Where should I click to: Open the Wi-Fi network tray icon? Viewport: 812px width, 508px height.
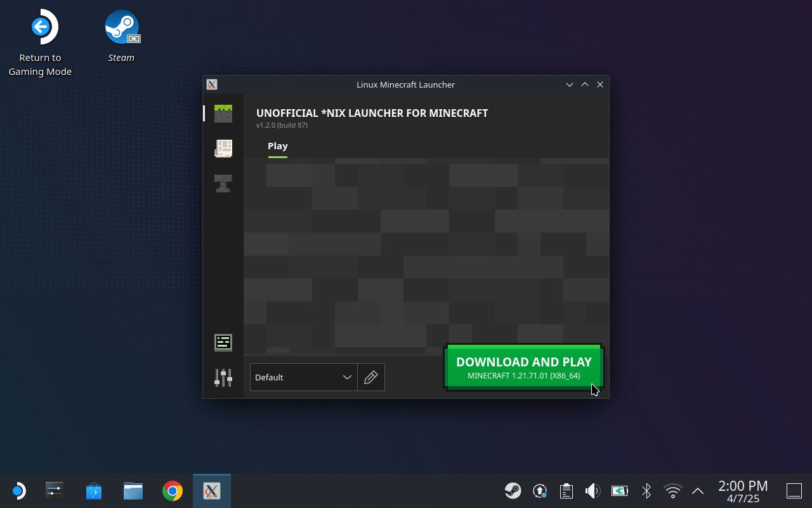click(672, 491)
